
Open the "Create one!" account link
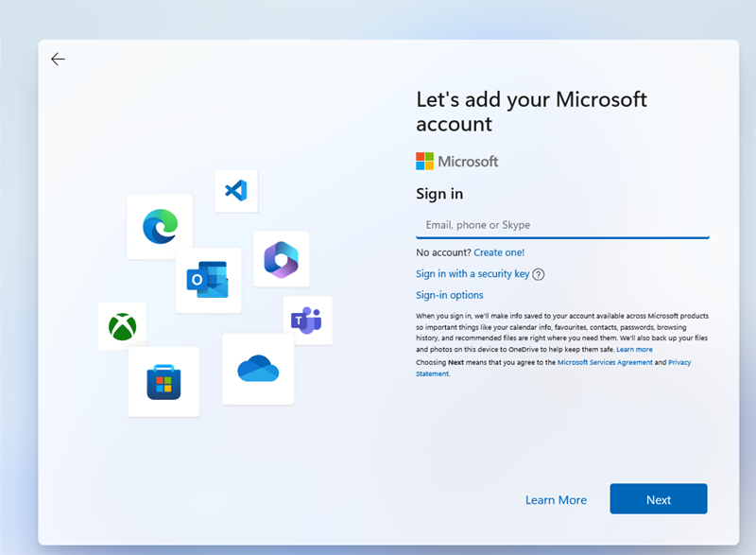[499, 252]
